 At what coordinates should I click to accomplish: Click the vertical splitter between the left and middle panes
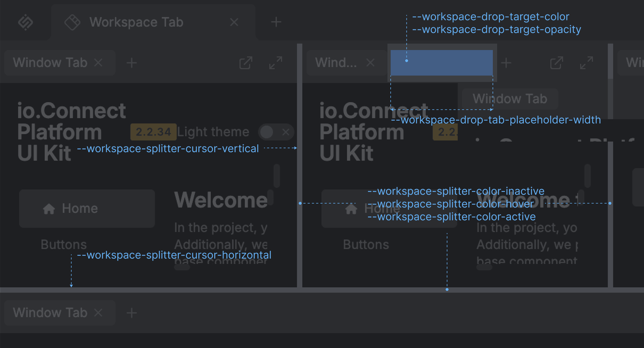(299, 165)
